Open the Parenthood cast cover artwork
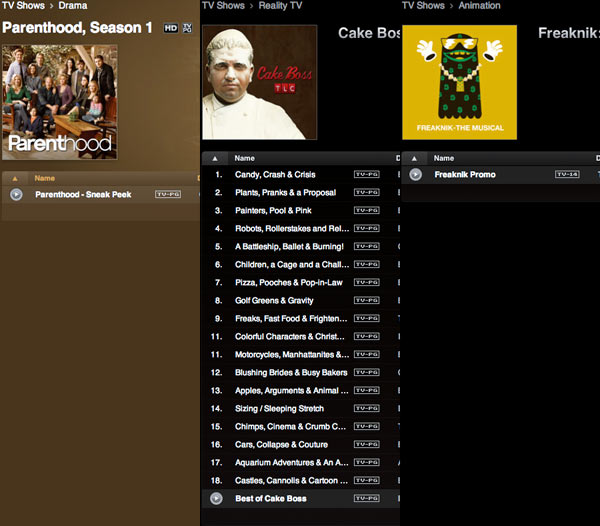This screenshot has width=600, height=526. coord(60,102)
